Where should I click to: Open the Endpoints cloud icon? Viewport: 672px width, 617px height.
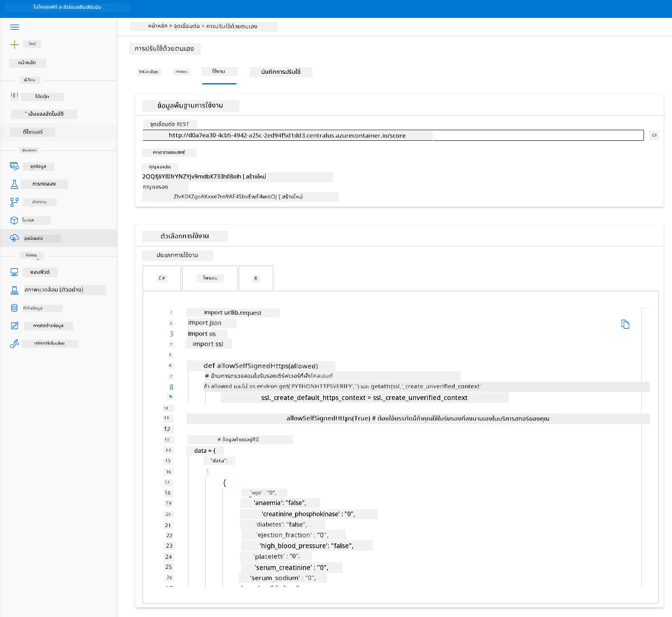pos(15,238)
